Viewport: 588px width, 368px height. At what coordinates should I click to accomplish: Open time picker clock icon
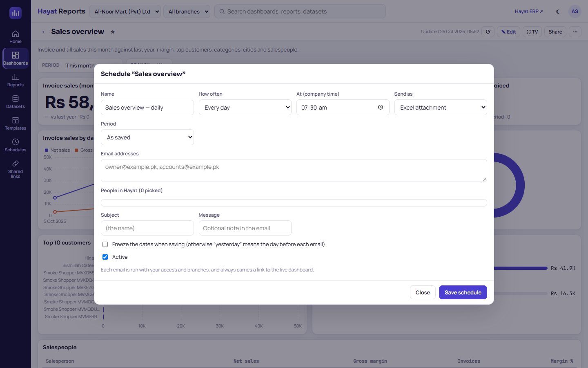[381, 107]
